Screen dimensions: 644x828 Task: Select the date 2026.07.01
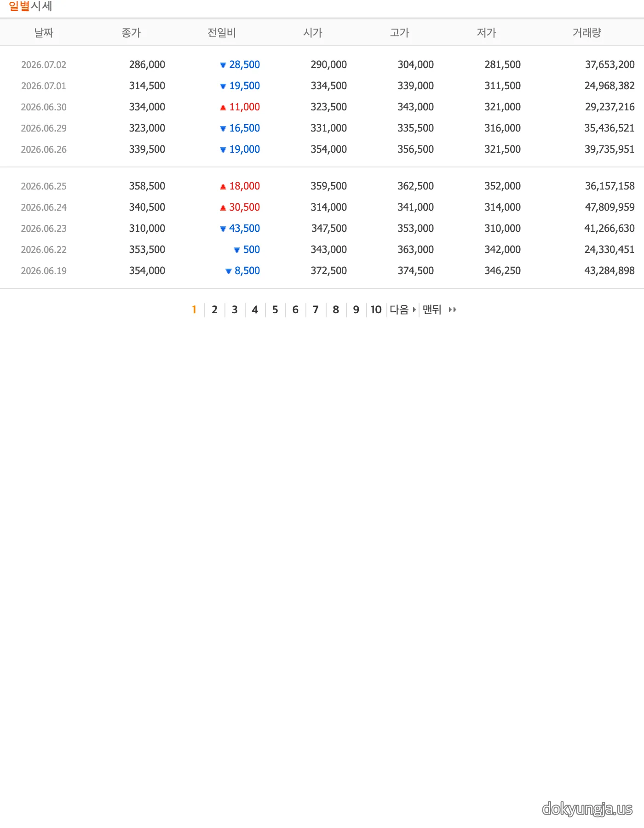44,86
